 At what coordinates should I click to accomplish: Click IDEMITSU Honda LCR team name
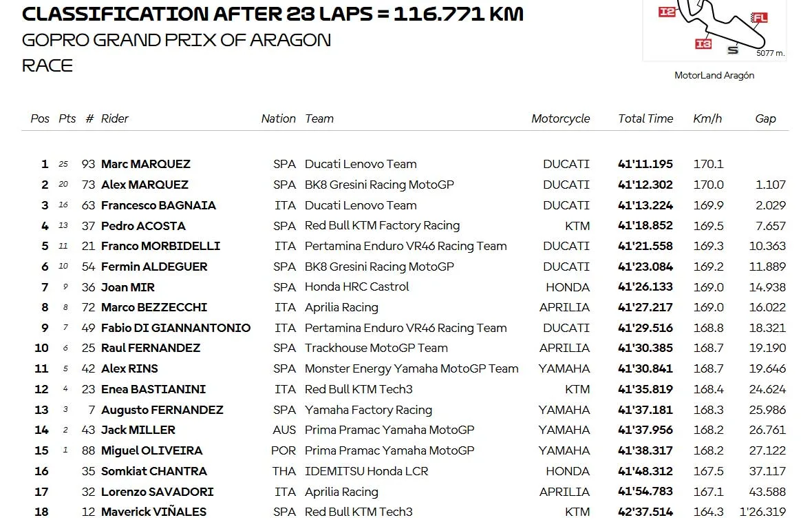point(367,471)
